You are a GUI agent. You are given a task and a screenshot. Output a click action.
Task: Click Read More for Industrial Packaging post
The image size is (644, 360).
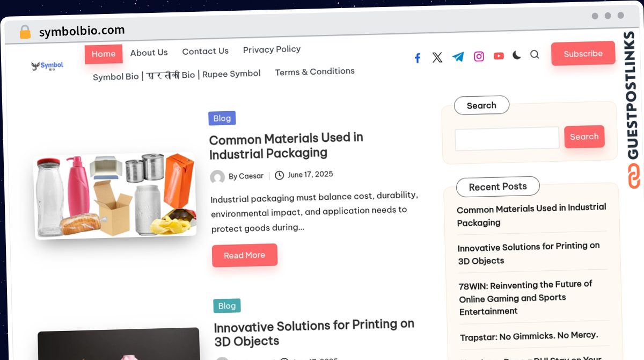point(245,255)
